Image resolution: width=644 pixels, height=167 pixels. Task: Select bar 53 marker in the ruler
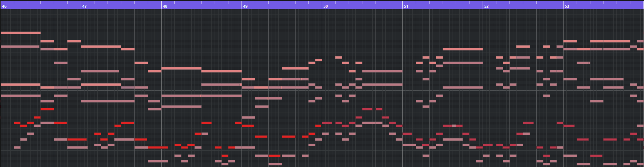tap(567, 6)
